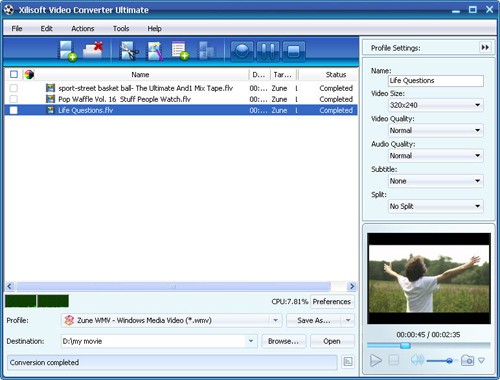Toggle the select-all checkbox in list header

pos(14,74)
